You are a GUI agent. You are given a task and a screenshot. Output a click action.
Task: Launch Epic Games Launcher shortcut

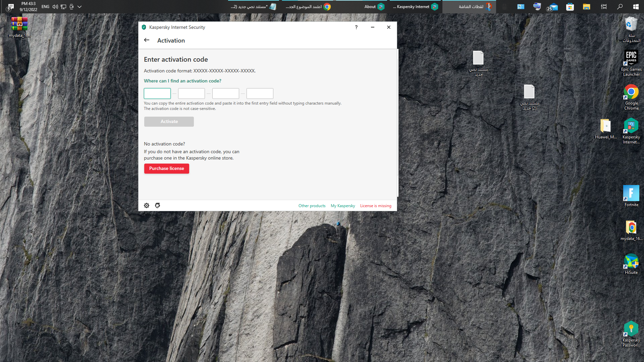click(631, 63)
